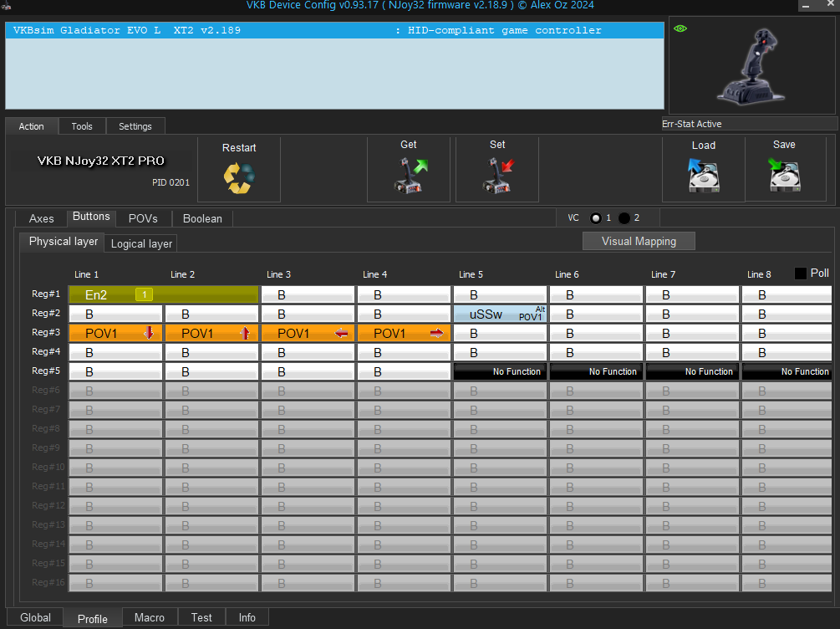The width and height of the screenshot is (840, 629).
Task: Click the Line 8 column header
Action: click(x=759, y=274)
